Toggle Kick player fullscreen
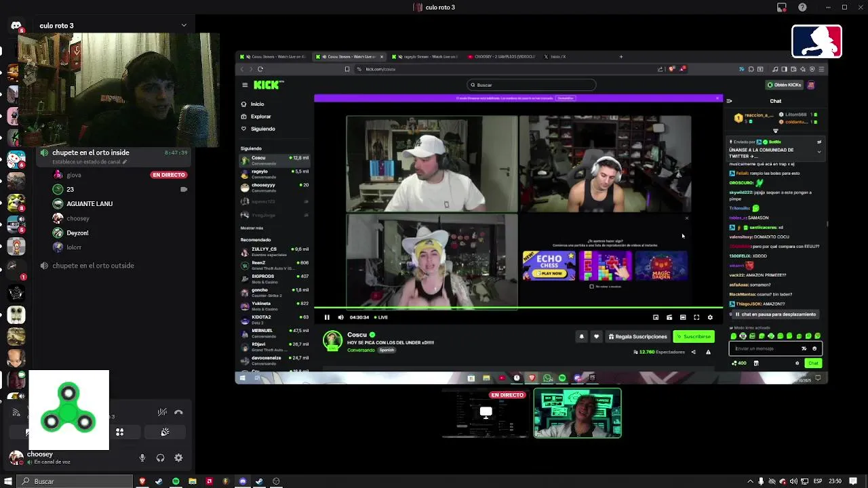 [696, 317]
